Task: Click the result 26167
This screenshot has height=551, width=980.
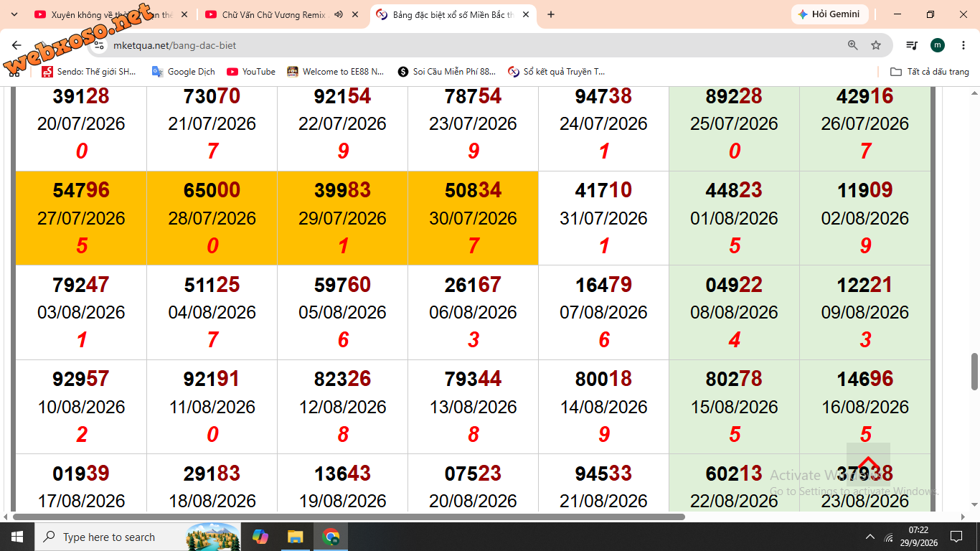Action: pyautogui.click(x=473, y=285)
